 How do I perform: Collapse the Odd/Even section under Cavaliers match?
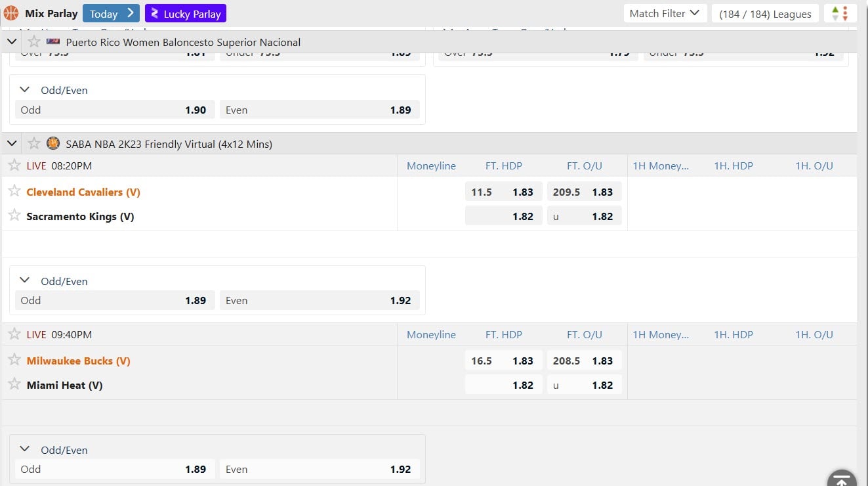(x=25, y=280)
